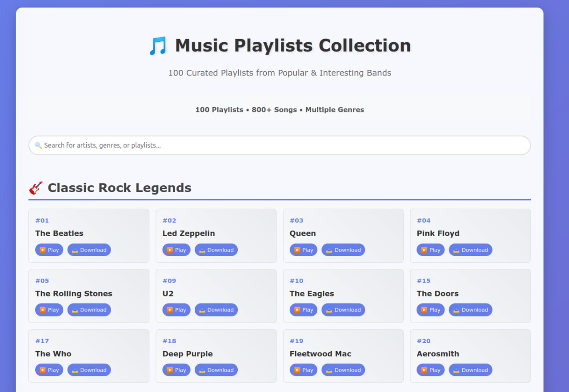Click The Doors card title
The width and height of the screenshot is (569, 392).
437,293
